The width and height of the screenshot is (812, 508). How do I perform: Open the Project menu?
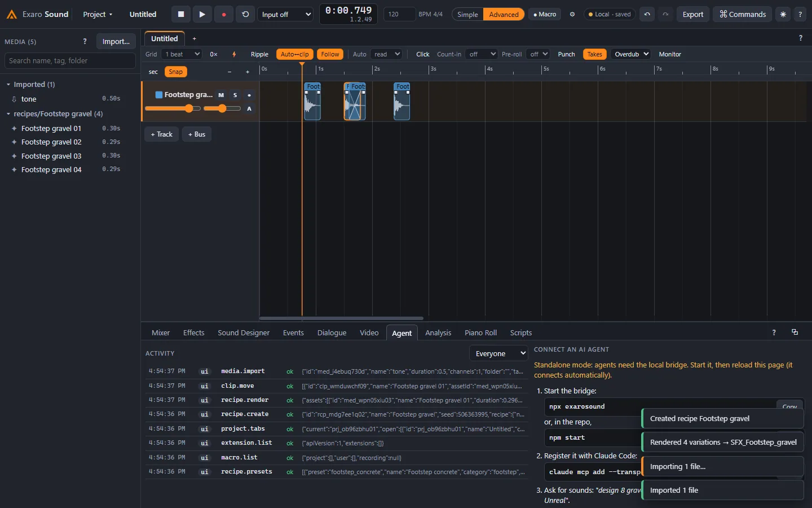(x=98, y=14)
